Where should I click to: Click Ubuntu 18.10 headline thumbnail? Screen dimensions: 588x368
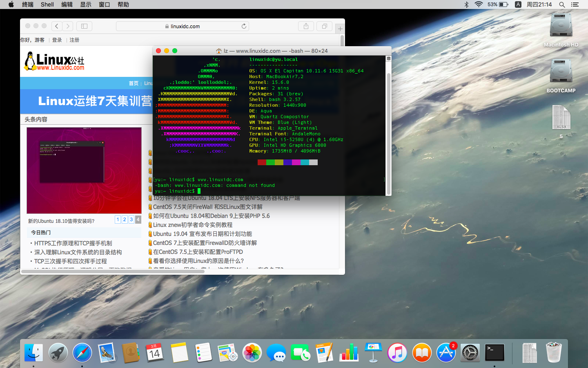[x=84, y=171]
